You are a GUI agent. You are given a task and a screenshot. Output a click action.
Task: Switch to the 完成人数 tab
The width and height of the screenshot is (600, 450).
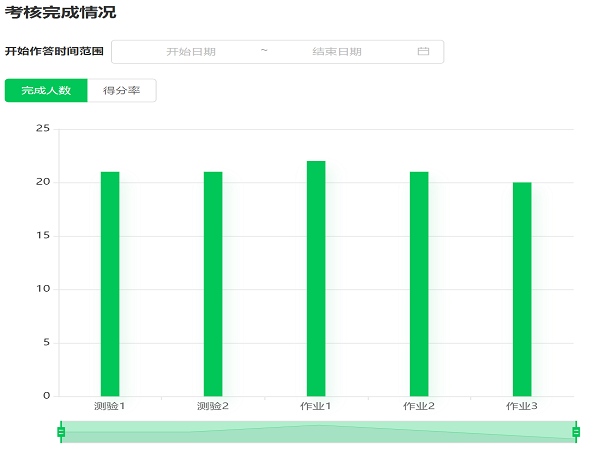[46, 90]
